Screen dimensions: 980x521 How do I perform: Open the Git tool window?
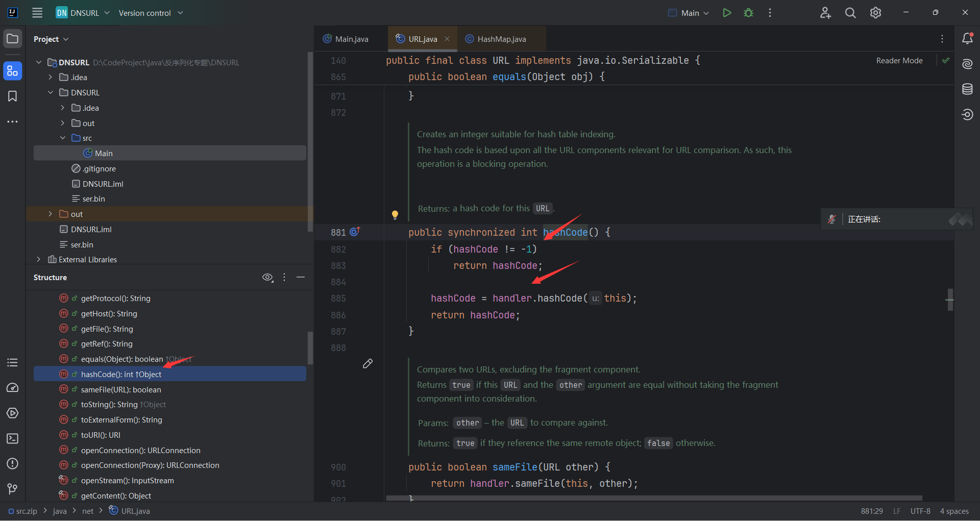(13, 489)
